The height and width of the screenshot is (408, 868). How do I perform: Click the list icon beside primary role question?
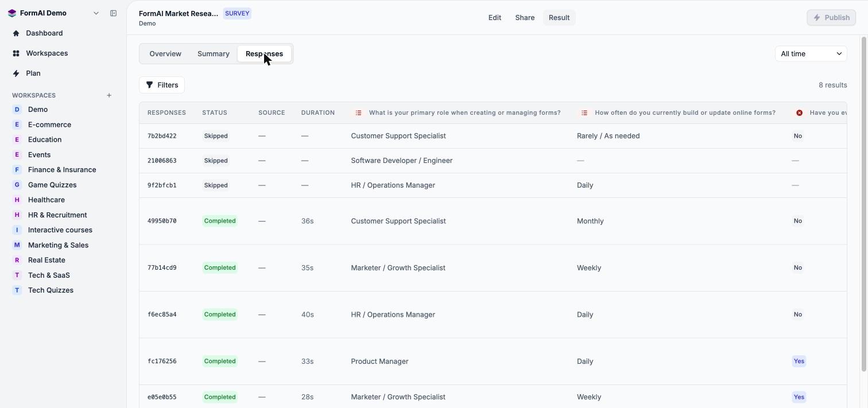click(358, 113)
